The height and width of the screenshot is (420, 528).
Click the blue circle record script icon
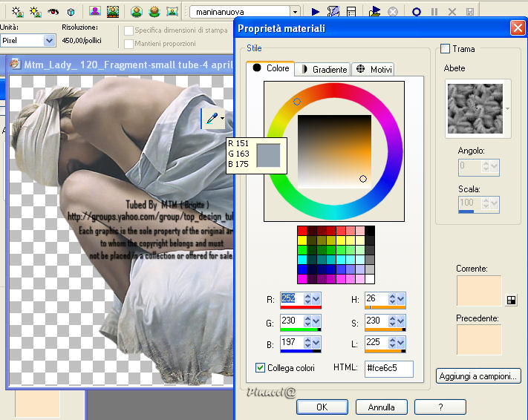coord(416,12)
